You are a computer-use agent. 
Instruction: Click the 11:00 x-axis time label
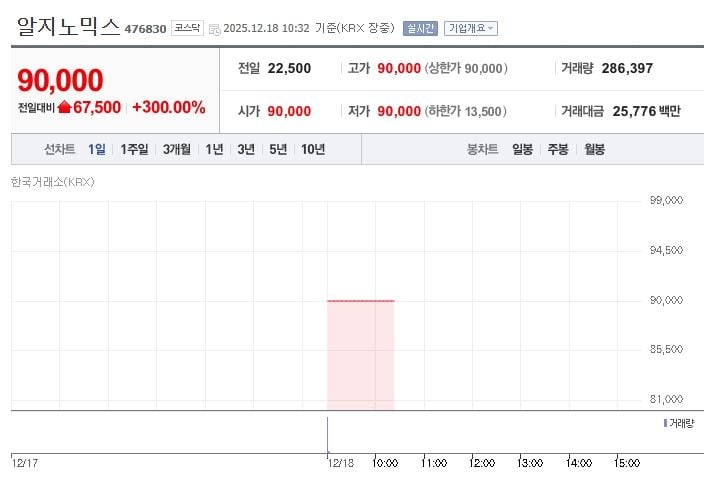pos(434,463)
